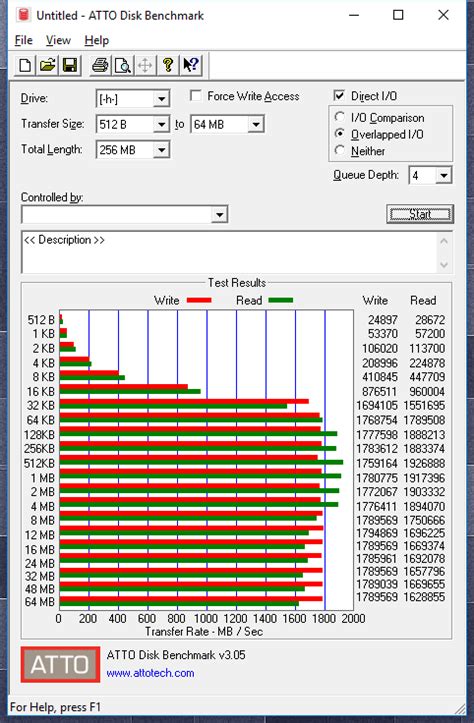The width and height of the screenshot is (474, 723).
Task: Activate the context help arrow-question icon
Action: point(190,65)
